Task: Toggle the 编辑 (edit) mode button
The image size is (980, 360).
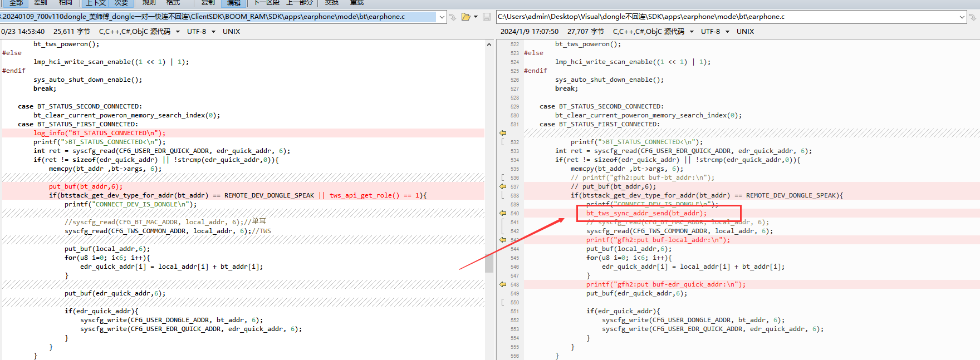Action: coord(234,3)
